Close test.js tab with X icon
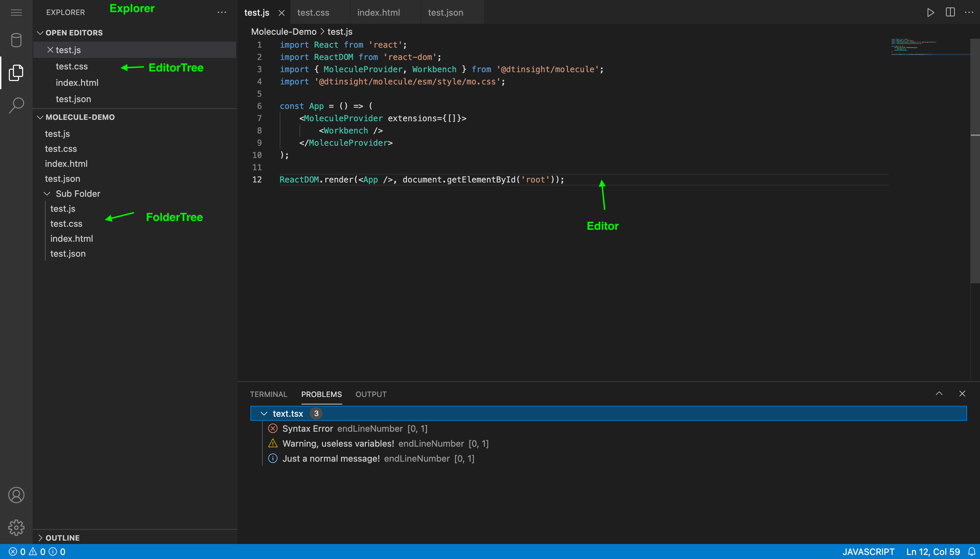Viewport: 980px width, 559px height. [x=282, y=13]
